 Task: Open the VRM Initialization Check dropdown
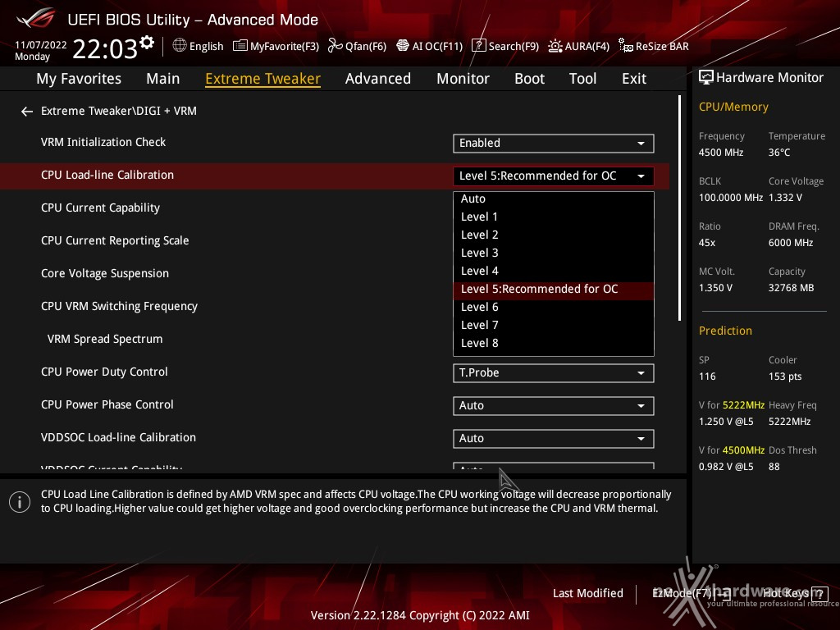[554, 143]
